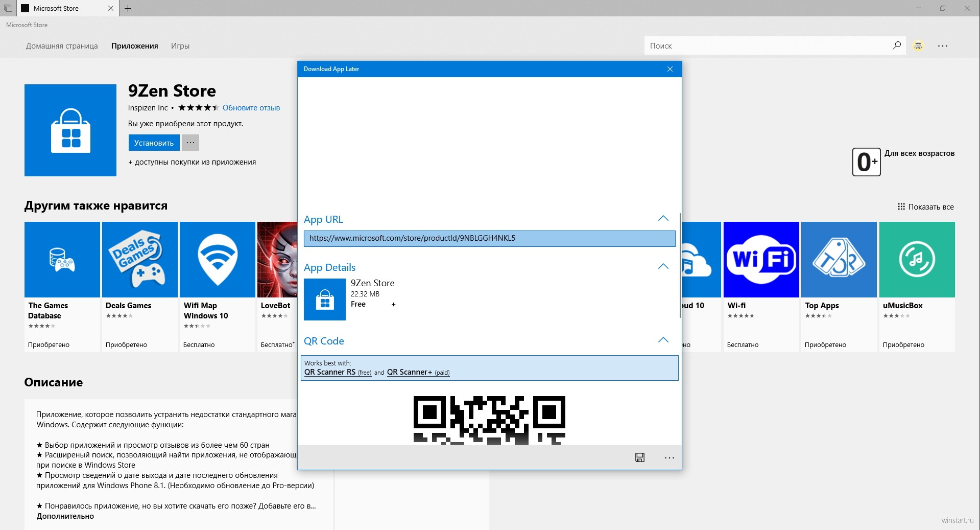
Task: Click the App Details section heading
Action: pyautogui.click(x=329, y=267)
